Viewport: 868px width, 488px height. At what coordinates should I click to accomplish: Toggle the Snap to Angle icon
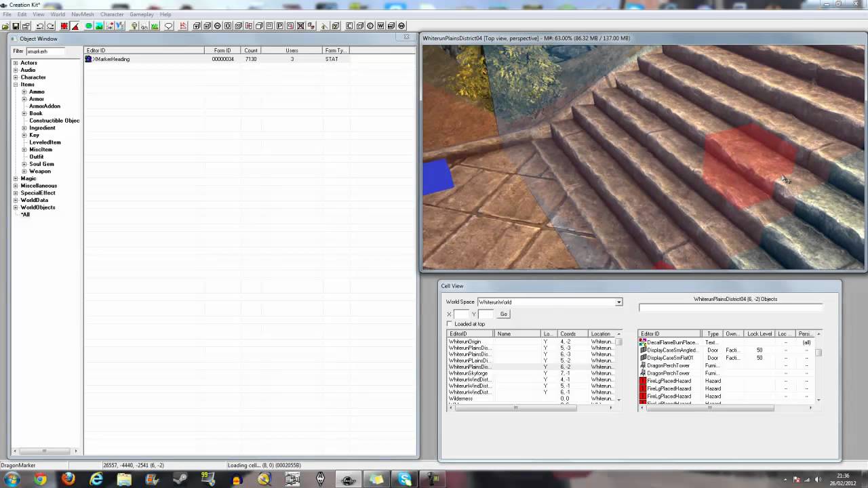point(75,26)
